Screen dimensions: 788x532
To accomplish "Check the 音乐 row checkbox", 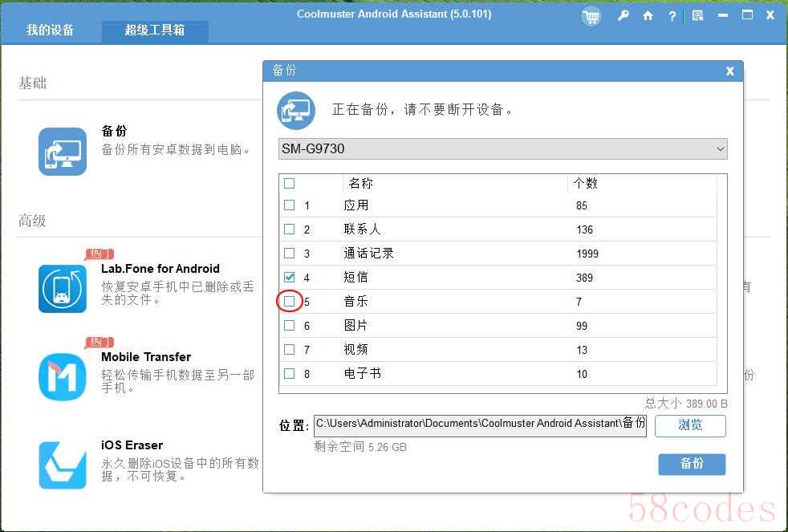I will coord(290,302).
